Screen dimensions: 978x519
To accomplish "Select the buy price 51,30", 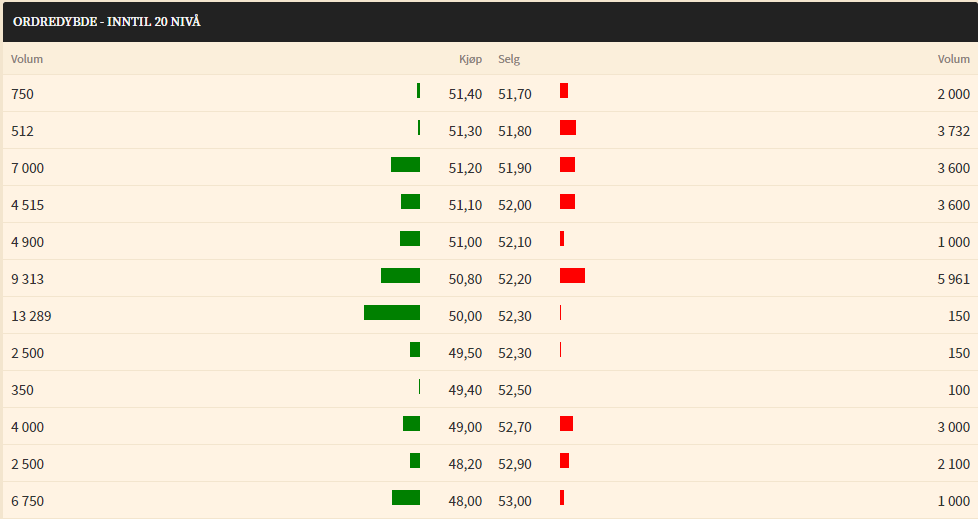I will pyautogui.click(x=465, y=131).
